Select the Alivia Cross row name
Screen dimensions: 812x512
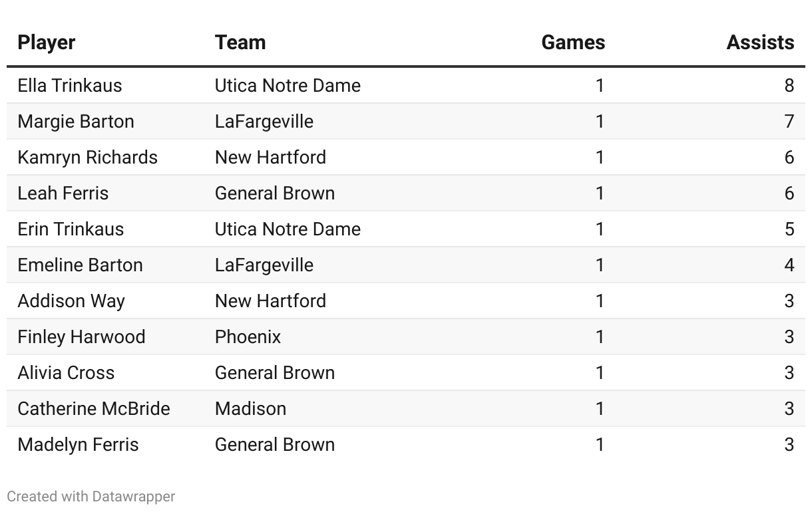pos(66,373)
